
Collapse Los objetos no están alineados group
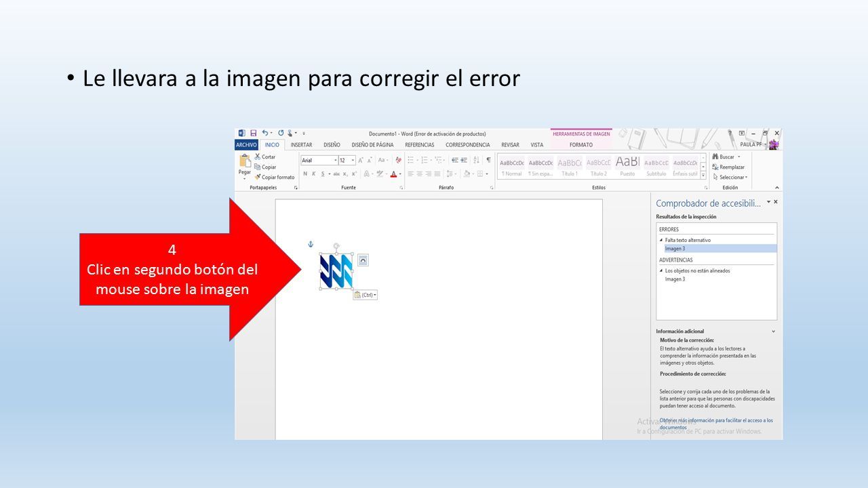(661, 270)
